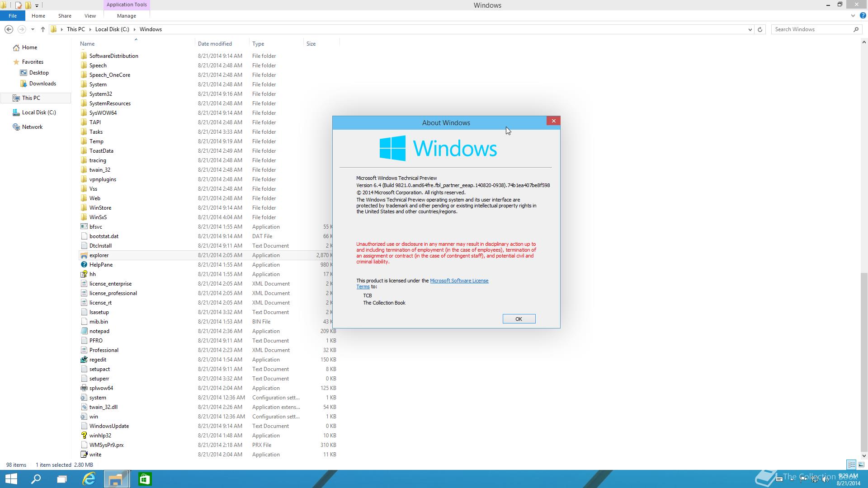Image resolution: width=868 pixels, height=488 pixels.
Task: Select the regedit application icon
Action: click(84, 360)
